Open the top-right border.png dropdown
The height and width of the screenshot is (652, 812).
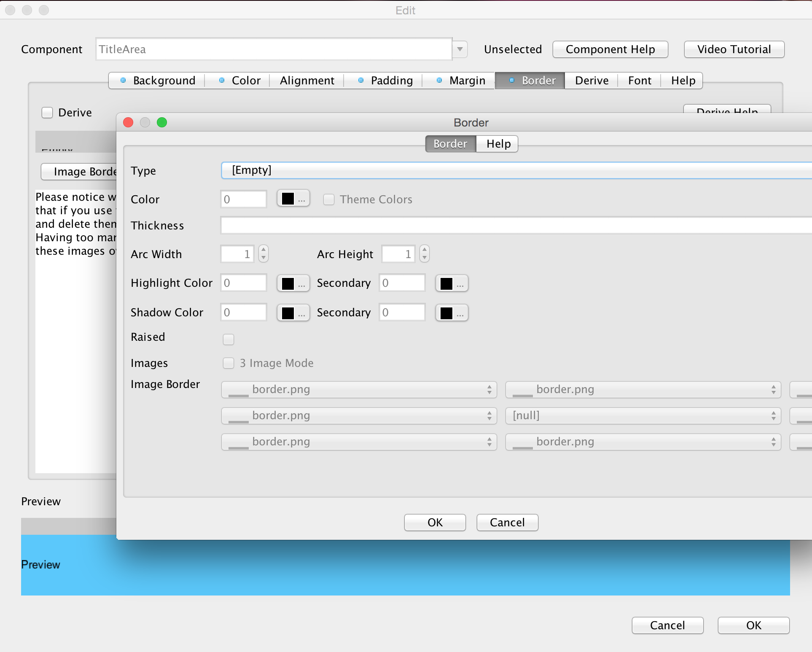642,388
